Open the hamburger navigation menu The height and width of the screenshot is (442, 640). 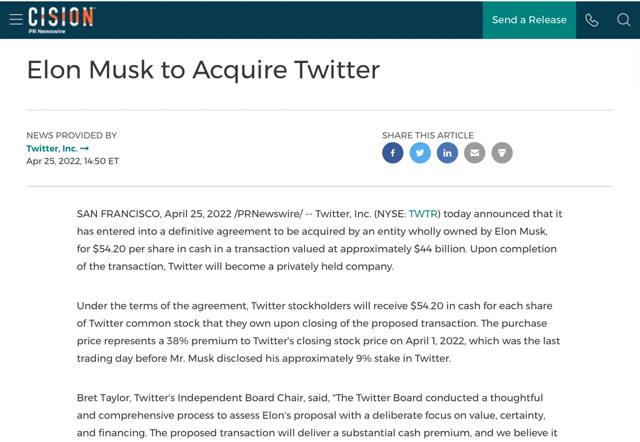(x=16, y=20)
